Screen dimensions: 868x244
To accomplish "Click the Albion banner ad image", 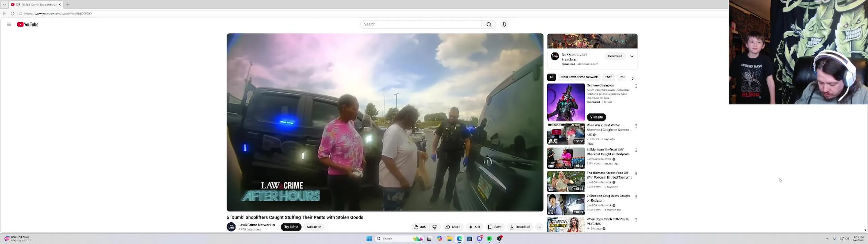I will click(x=592, y=41).
